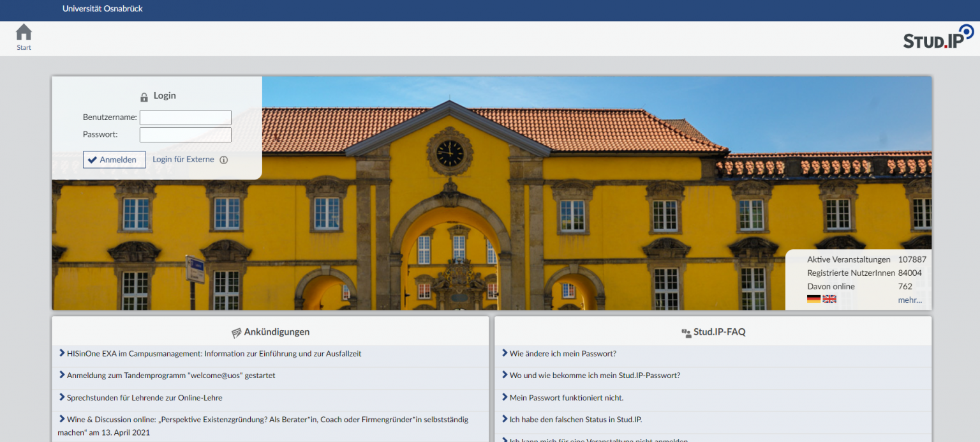This screenshot has width=980, height=442.
Task: Click the info icon next to Login für Externe
Action: (x=224, y=160)
